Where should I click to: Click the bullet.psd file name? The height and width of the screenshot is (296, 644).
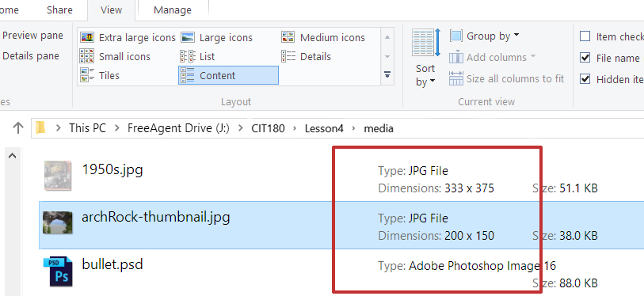pos(112,264)
